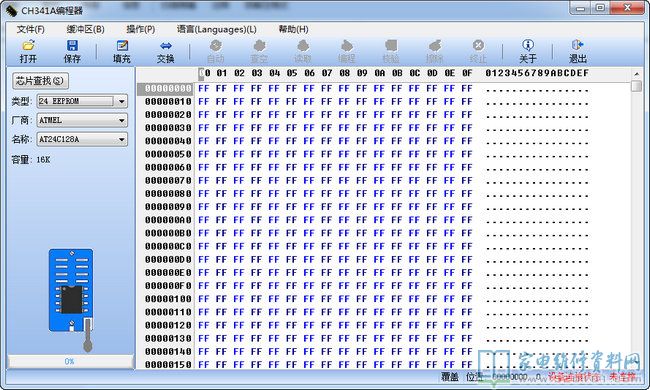Minimize the CH341A window
This screenshot has width=650, height=390.
pos(580,8)
